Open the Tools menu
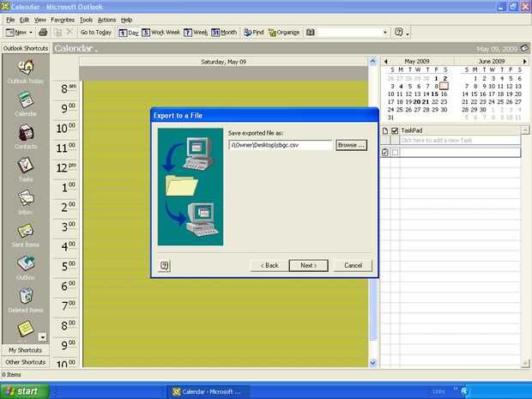Image resolution: width=532 pixels, height=399 pixels. pos(86,20)
